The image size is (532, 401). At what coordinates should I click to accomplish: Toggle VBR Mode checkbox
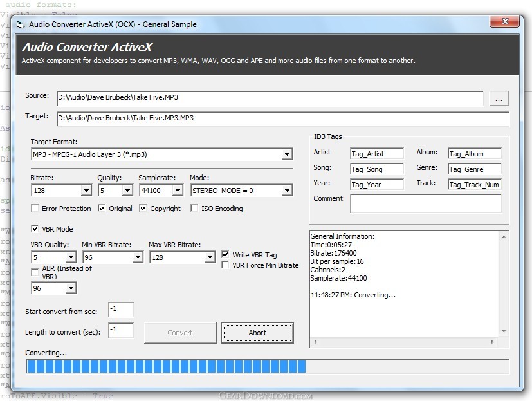tap(35, 228)
